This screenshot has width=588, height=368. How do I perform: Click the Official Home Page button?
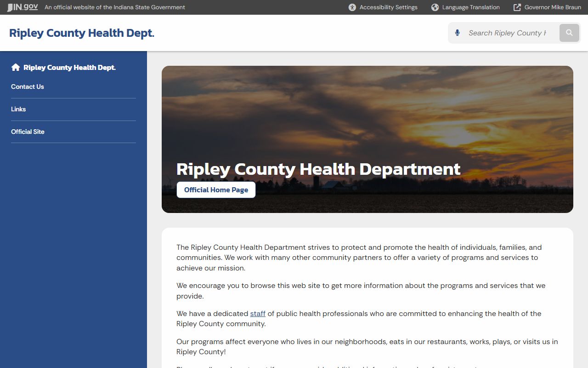216,190
